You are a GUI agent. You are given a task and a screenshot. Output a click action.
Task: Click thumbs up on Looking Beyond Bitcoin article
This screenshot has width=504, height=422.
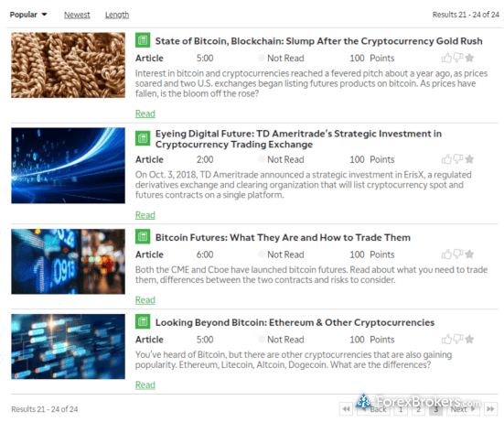tap(446, 339)
